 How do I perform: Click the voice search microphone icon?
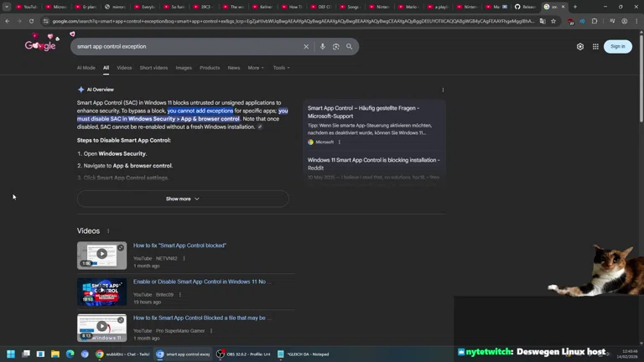[x=323, y=47]
